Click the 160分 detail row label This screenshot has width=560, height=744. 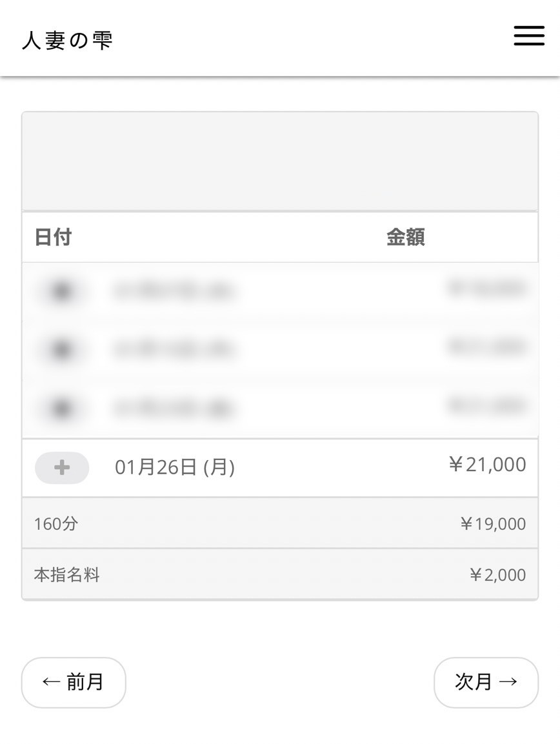(x=55, y=523)
